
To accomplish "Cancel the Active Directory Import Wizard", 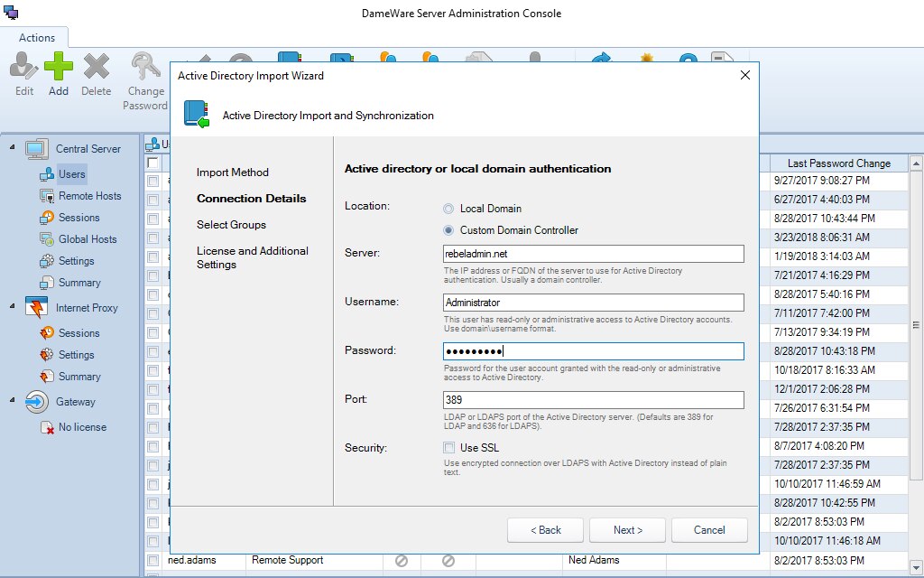I will coord(707,530).
